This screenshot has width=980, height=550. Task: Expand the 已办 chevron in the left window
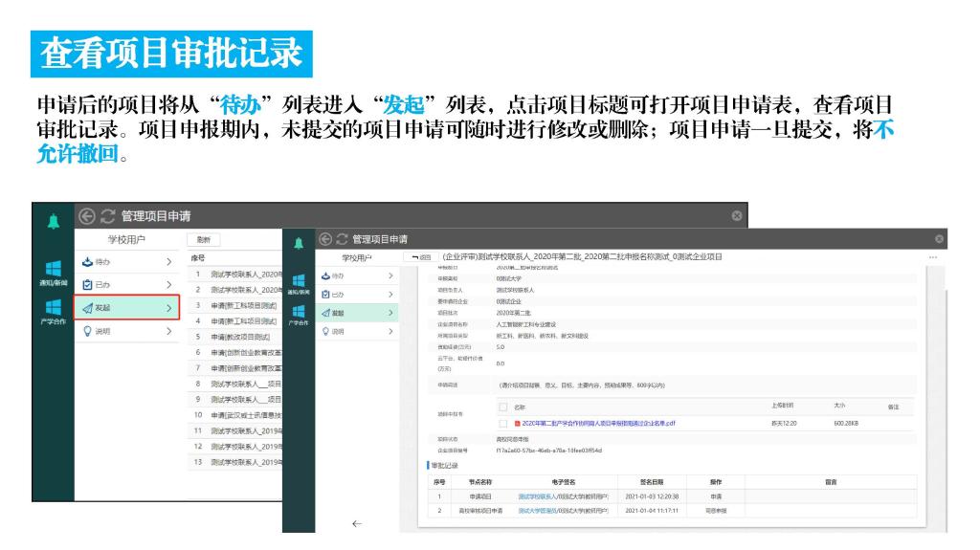pyautogui.click(x=168, y=284)
